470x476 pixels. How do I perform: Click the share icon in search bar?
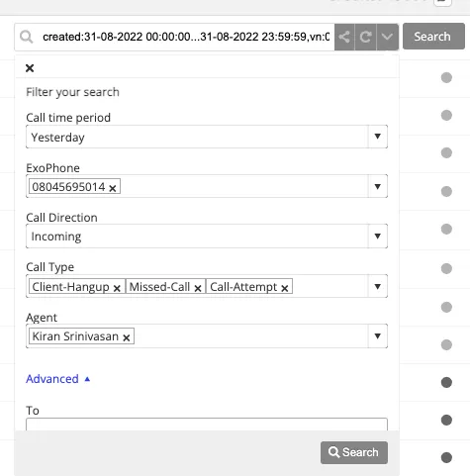[344, 37]
